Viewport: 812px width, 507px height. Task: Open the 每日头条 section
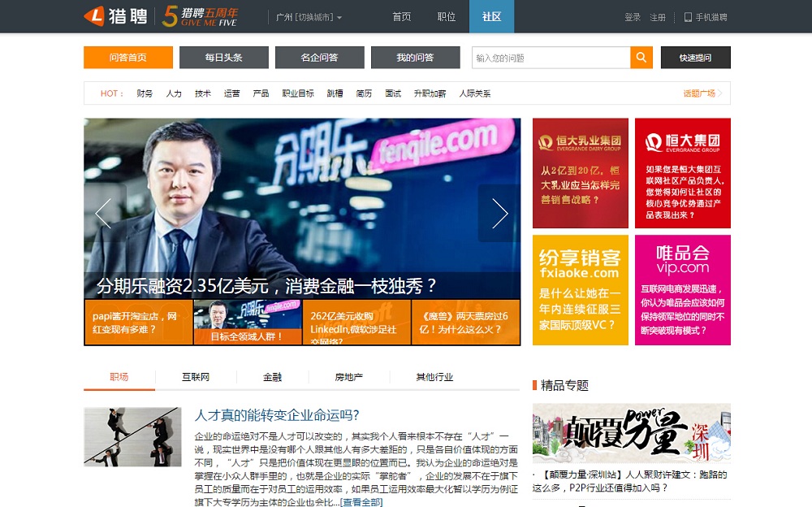click(x=224, y=58)
